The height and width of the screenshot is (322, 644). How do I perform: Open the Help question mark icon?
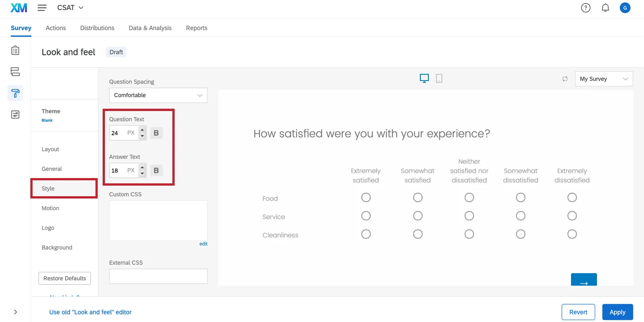[x=586, y=8]
